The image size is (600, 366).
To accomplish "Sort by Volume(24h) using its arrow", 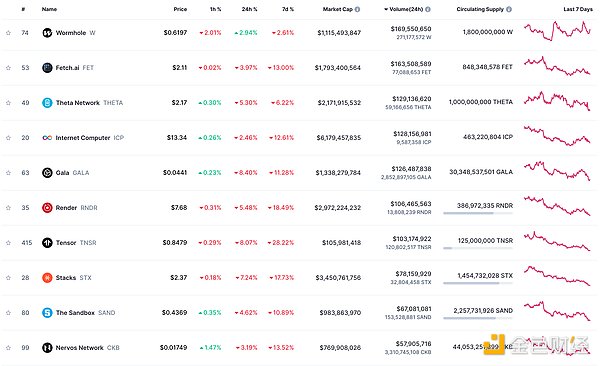I will click(386, 9).
